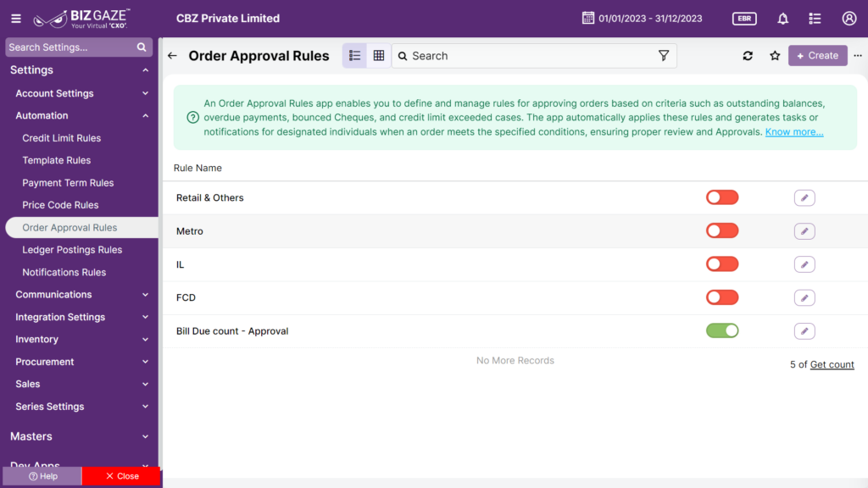
Task: Open Ledger Postings Rules
Action: 72,250
